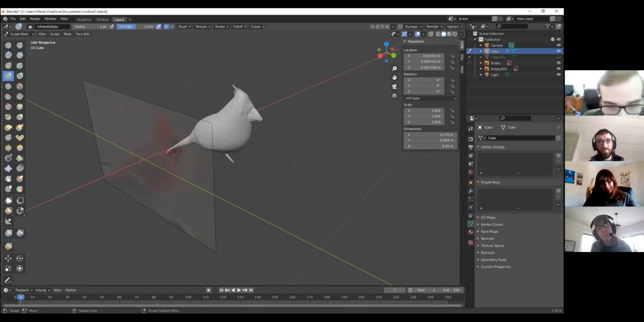The width and height of the screenshot is (644, 322).
Task: Expand the Remesh panel in properties
Action: (488, 252)
